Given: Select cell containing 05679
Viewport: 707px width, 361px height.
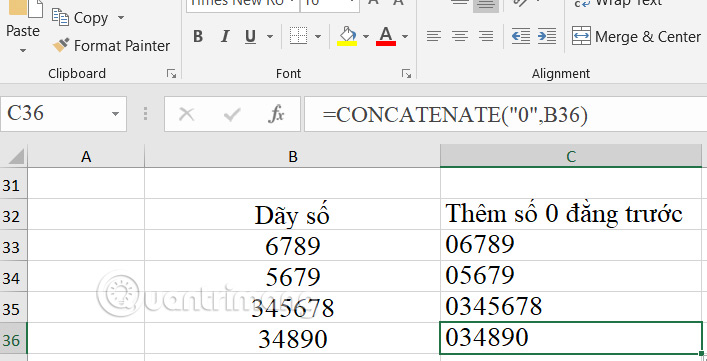Looking at the screenshot, I should pyautogui.click(x=571, y=276).
